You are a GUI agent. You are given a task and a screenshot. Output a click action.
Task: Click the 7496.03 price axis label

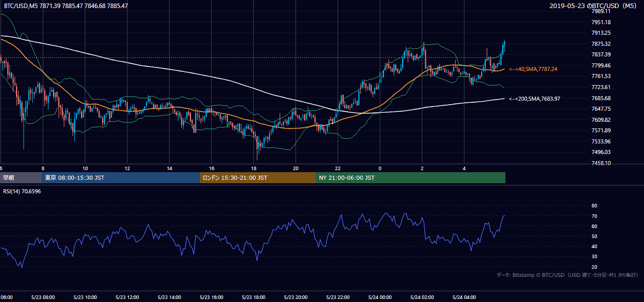pyautogui.click(x=601, y=152)
